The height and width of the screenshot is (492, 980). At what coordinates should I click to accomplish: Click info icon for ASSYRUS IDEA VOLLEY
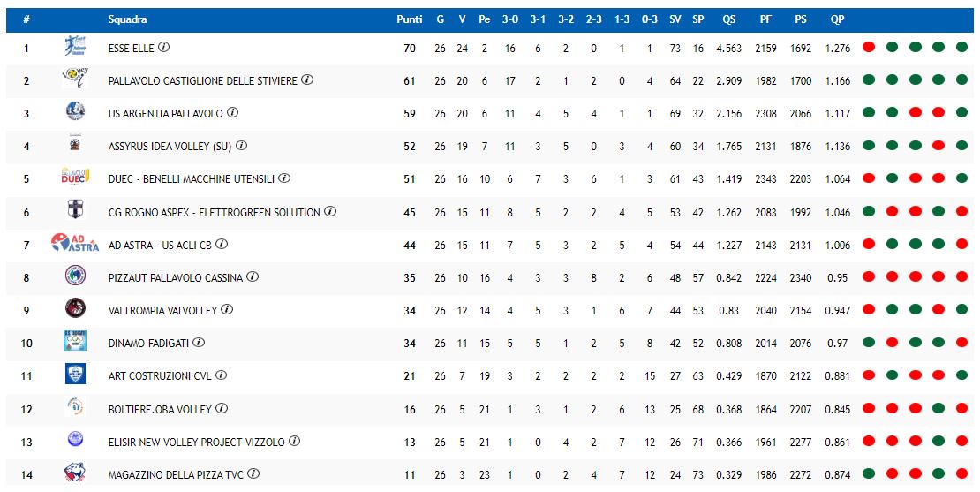tap(241, 146)
